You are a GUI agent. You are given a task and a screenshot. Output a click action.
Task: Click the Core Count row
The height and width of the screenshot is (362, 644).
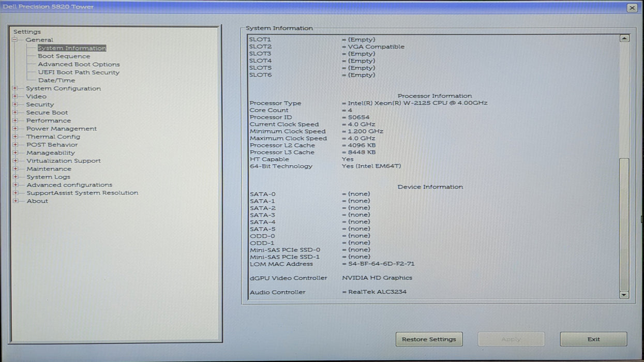(301, 110)
